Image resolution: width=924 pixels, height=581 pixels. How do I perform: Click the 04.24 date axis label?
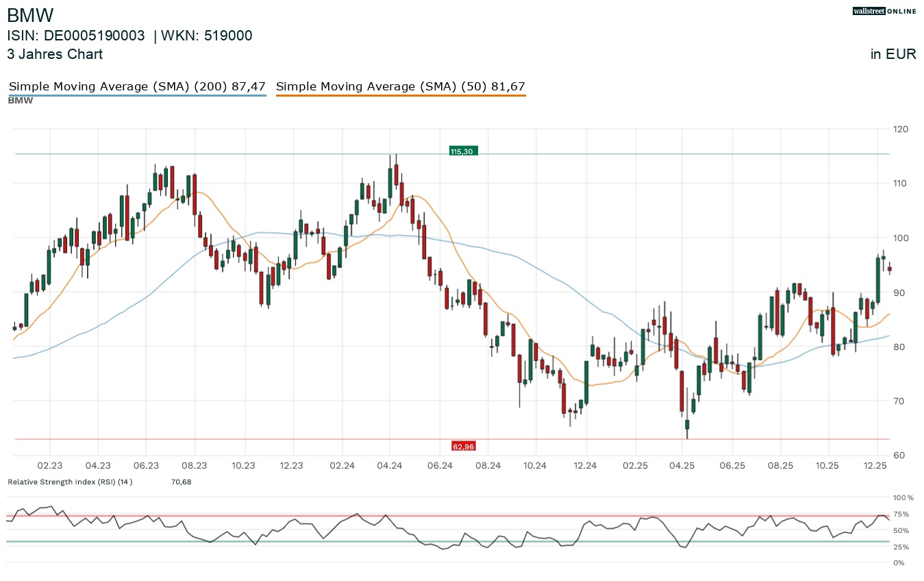click(389, 465)
